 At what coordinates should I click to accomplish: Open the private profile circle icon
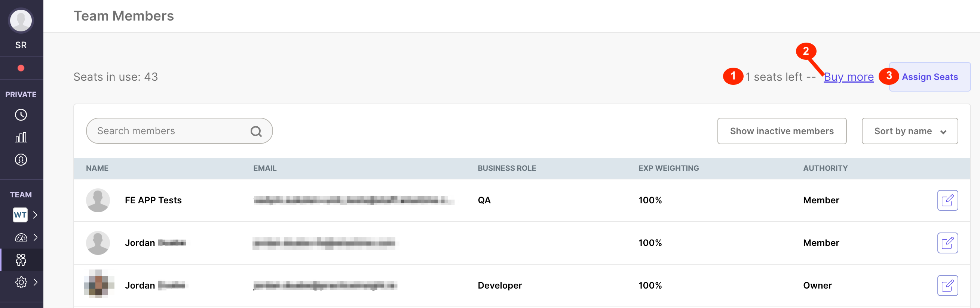[x=21, y=160]
